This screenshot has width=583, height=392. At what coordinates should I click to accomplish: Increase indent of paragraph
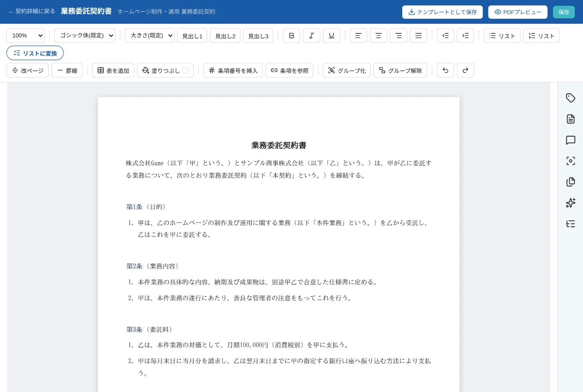[466, 36]
